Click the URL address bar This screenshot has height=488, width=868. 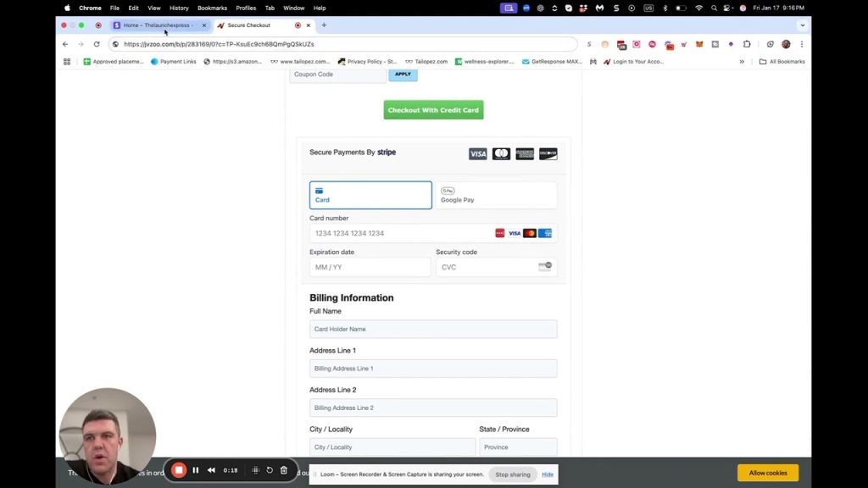click(343, 44)
